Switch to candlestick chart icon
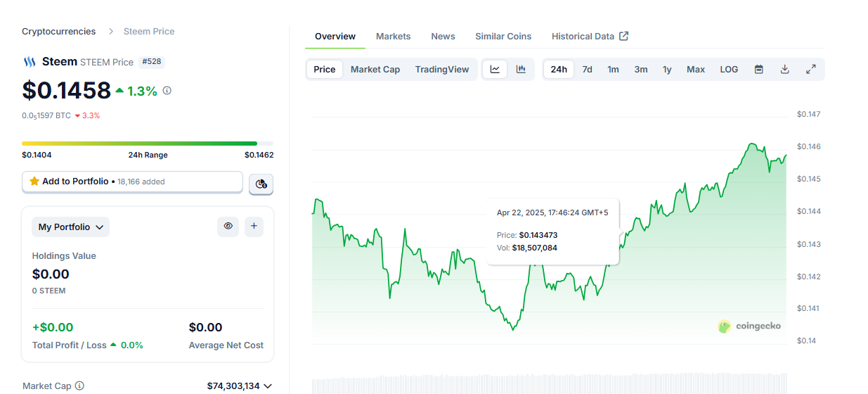The width and height of the screenshot is (868, 394). coord(521,69)
